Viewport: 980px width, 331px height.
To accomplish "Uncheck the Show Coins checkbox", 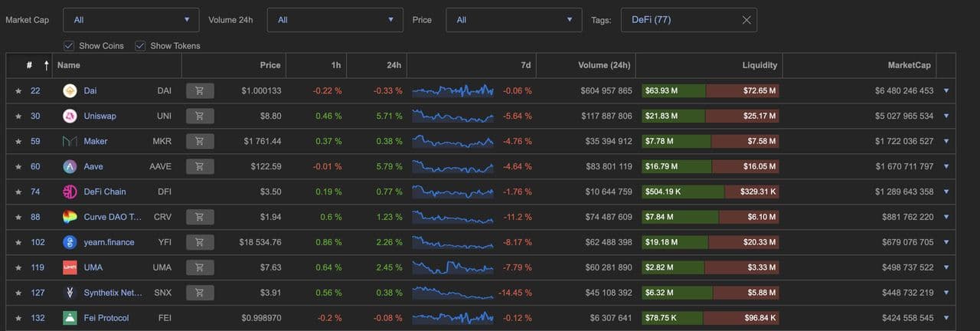I will click(69, 46).
